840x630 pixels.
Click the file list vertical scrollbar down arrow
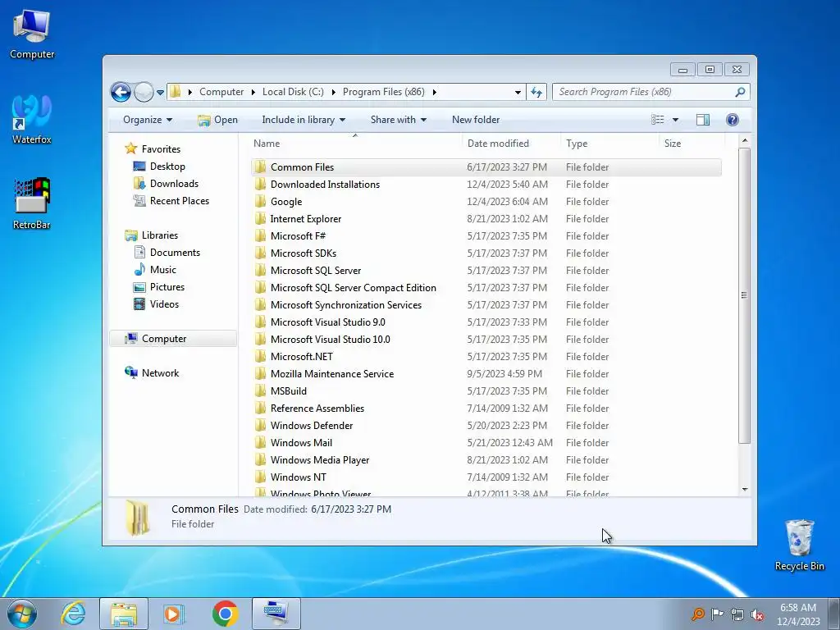click(x=745, y=490)
